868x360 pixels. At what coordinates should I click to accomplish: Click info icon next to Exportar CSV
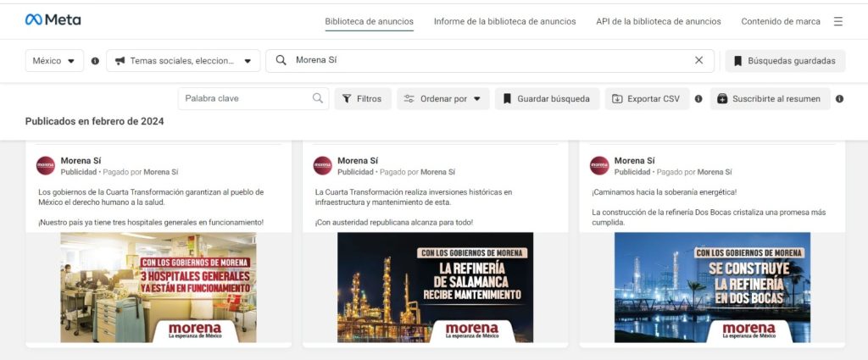point(698,99)
